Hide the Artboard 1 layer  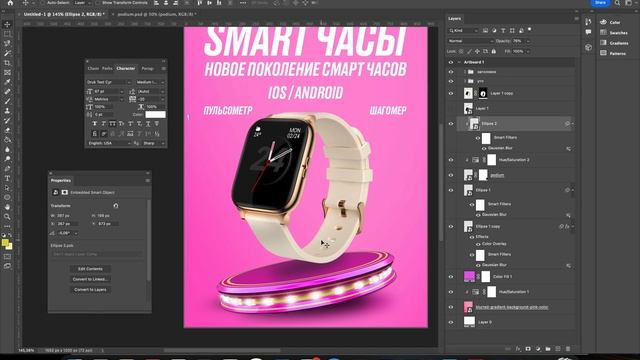[451, 62]
